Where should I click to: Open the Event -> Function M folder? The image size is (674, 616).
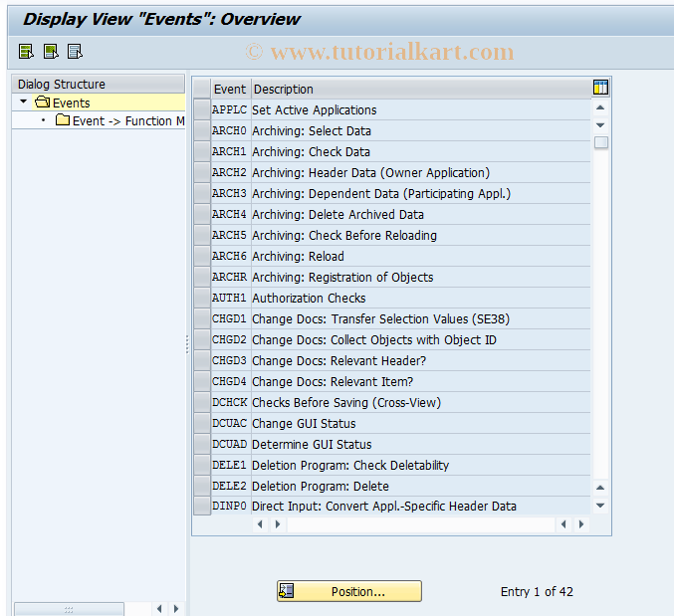tap(119, 120)
